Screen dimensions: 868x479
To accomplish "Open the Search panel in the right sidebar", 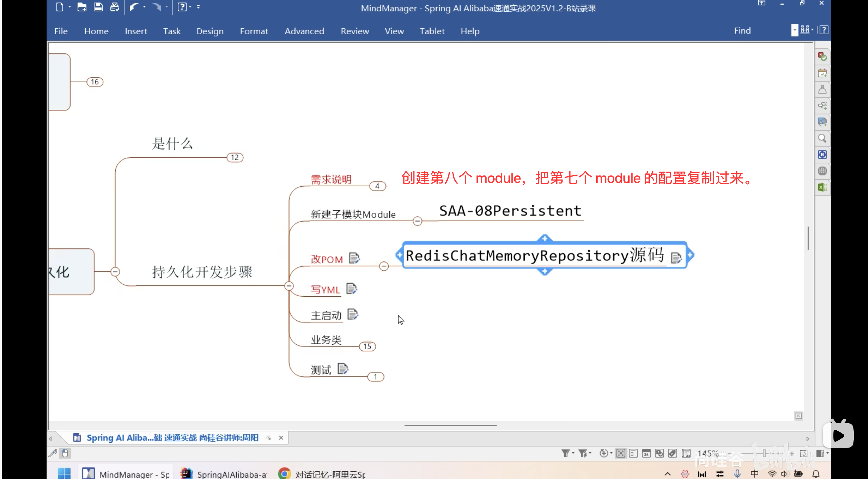I will [x=823, y=138].
